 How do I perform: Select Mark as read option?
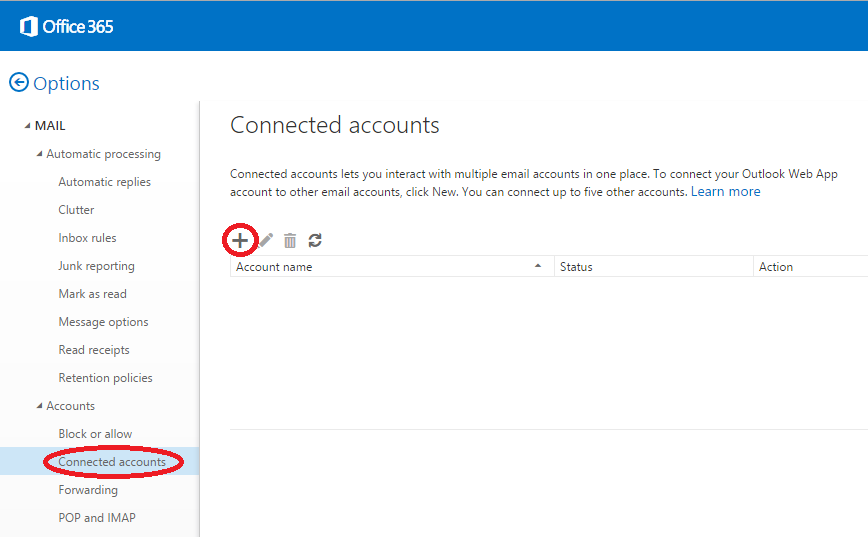[x=92, y=294]
